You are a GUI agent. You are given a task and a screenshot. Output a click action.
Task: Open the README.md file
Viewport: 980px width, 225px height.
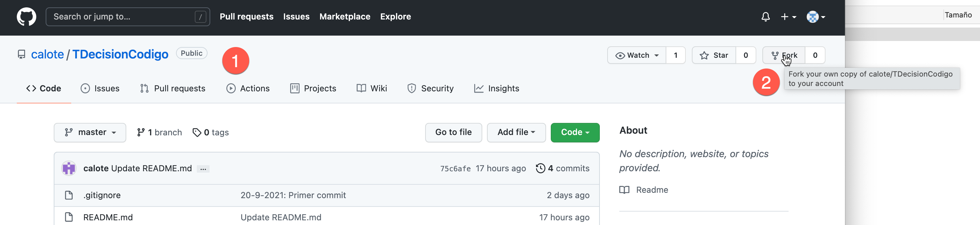(x=108, y=217)
